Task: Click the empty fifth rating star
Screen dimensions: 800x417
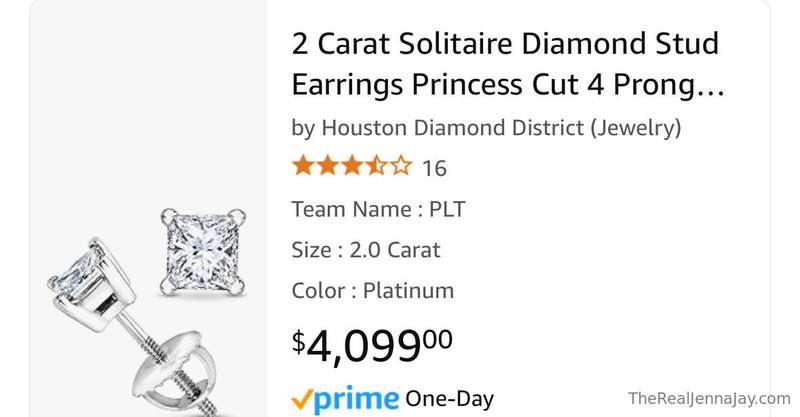Action: click(401, 166)
